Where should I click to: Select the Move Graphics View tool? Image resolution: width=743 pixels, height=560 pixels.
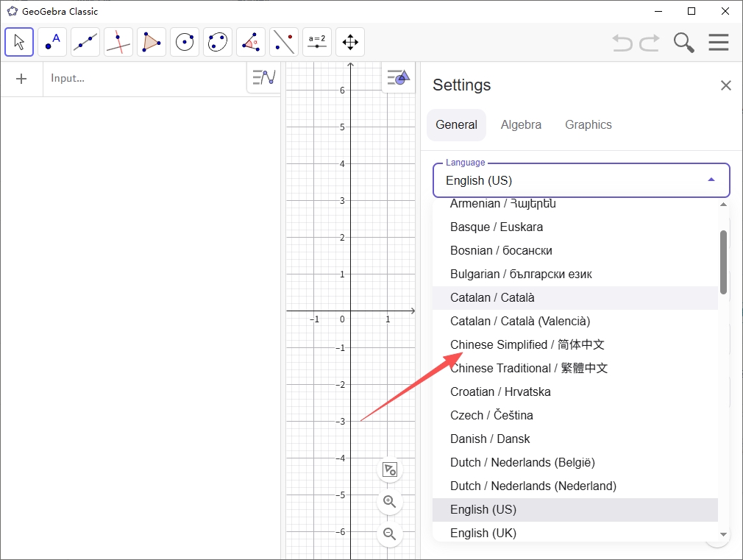pos(350,42)
